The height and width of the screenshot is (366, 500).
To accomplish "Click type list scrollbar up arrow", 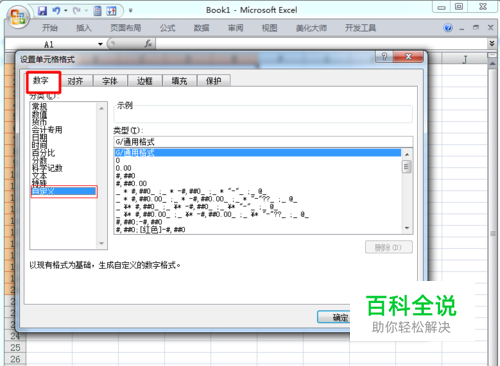I will click(407, 154).
